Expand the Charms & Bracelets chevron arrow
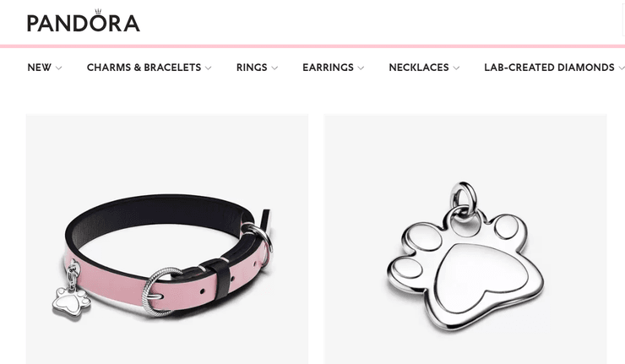This screenshot has height=364, width=625. coord(208,68)
